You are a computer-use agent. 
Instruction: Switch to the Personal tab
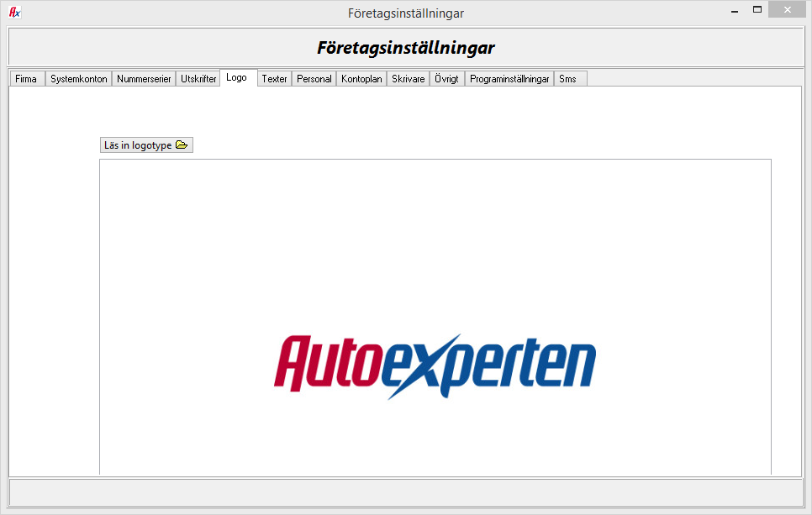tap(314, 79)
